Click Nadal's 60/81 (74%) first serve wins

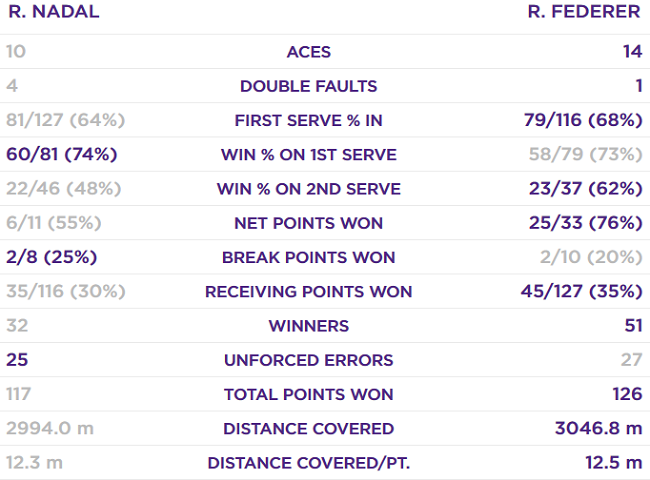click(62, 155)
